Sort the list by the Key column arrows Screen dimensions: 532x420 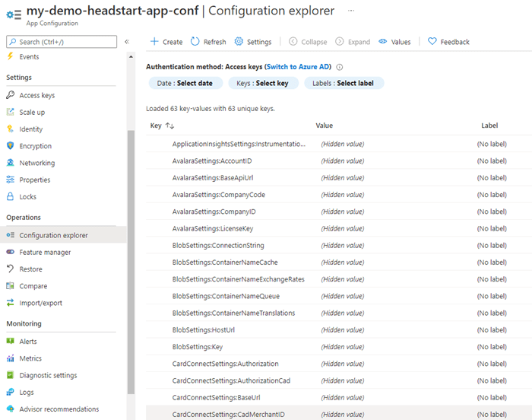pyautogui.click(x=169, y=126)
